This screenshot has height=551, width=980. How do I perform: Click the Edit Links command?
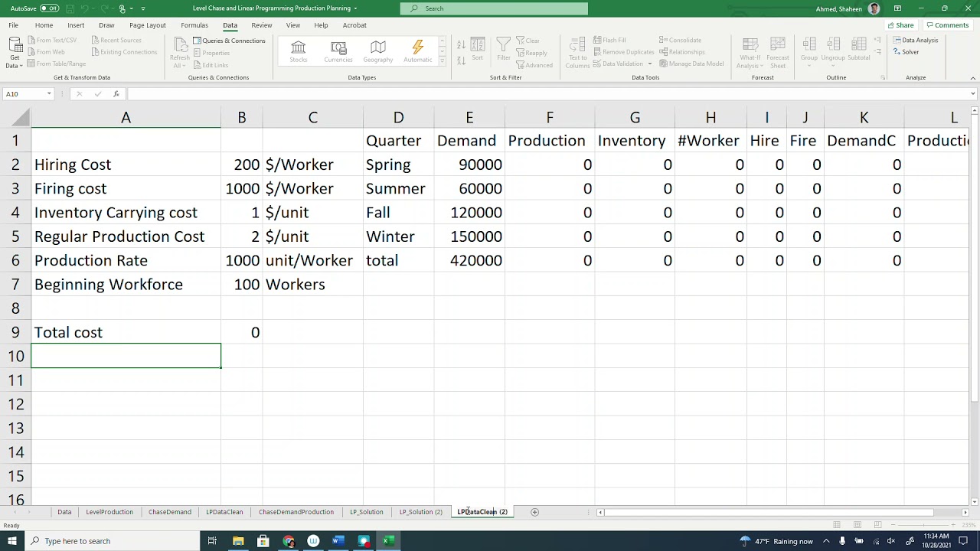[x=211, y=65]
